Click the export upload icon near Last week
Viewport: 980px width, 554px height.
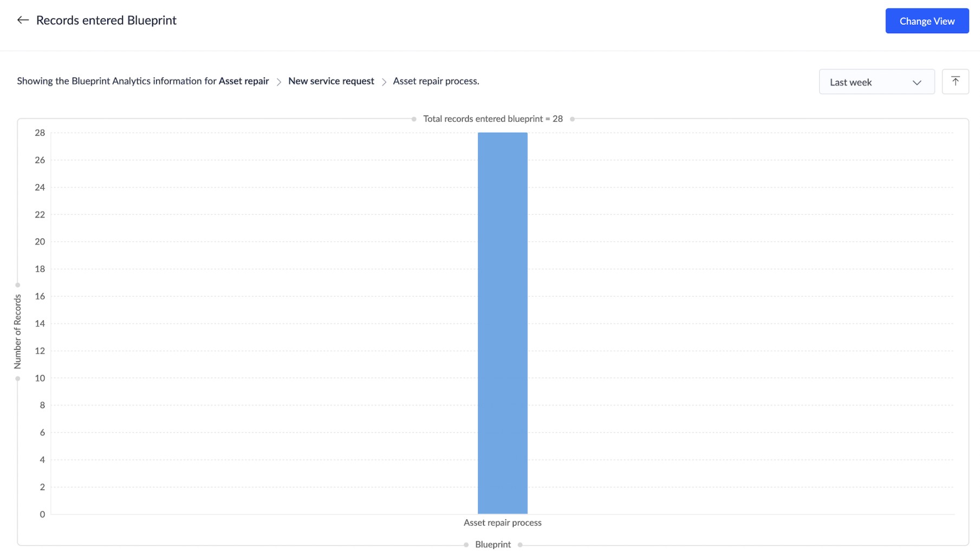tap(955, 81)
